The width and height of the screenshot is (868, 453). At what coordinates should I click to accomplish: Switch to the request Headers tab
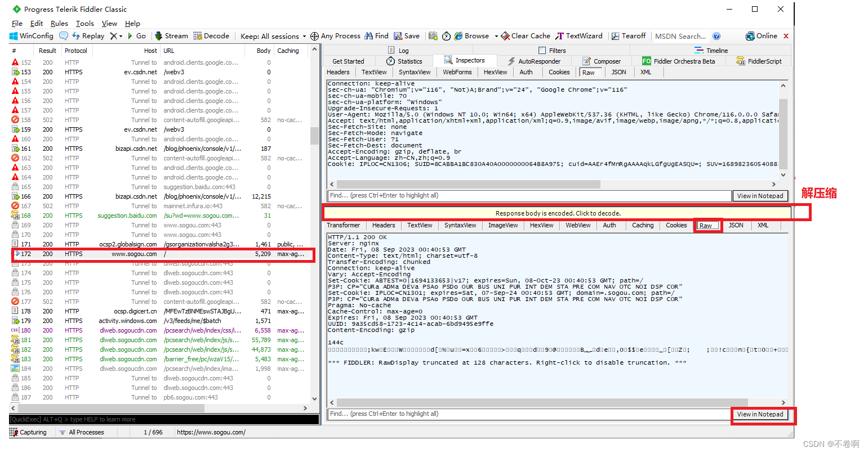click(338, 72)
